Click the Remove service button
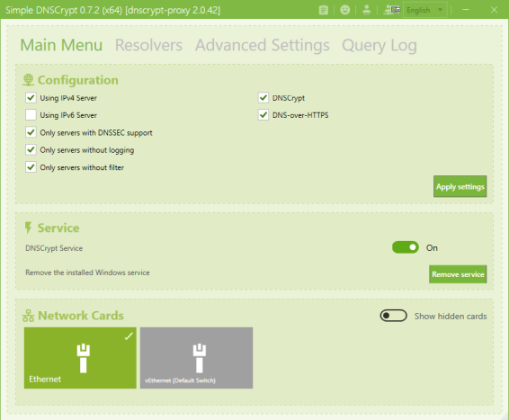 (x=458, y=274)
